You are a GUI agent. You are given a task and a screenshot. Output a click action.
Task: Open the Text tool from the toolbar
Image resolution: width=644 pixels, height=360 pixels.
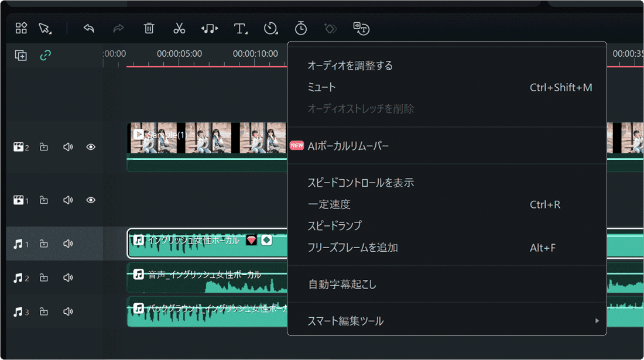coord(239,28)
